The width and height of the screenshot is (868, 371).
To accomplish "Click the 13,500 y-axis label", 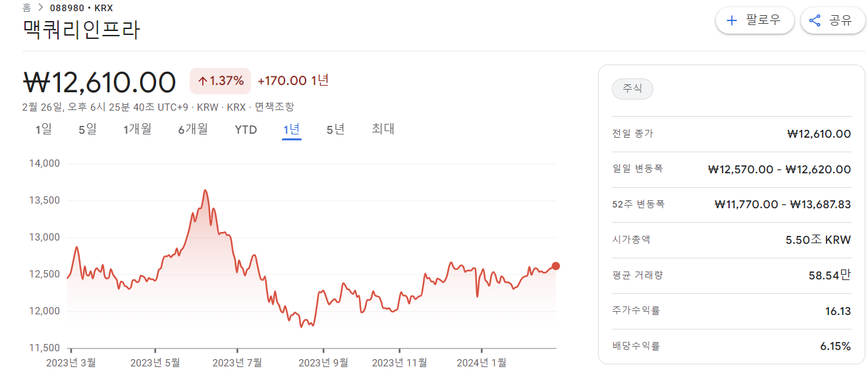I will [x=45, y=200].
